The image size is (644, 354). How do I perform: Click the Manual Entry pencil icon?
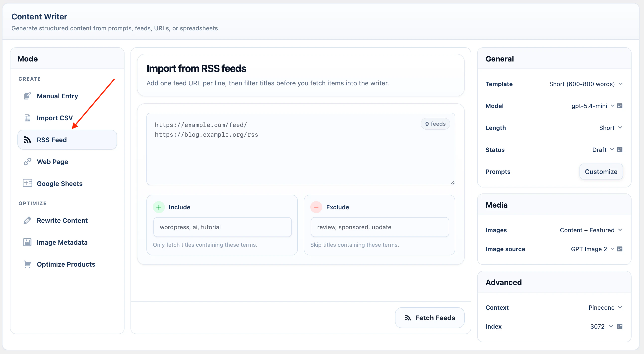coord(27,96)
